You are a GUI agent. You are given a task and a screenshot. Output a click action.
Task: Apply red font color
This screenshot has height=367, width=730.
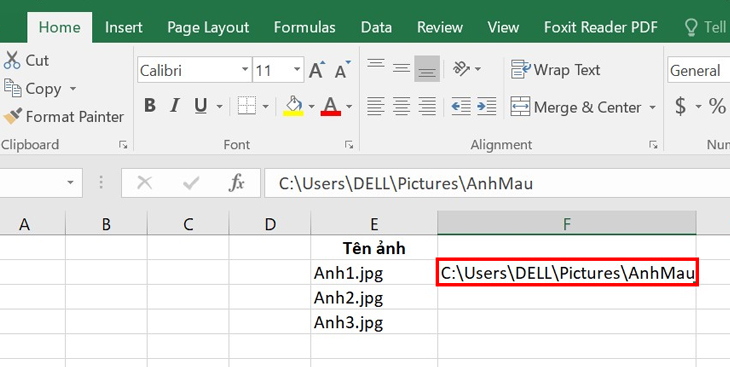(x=331, y=106)
